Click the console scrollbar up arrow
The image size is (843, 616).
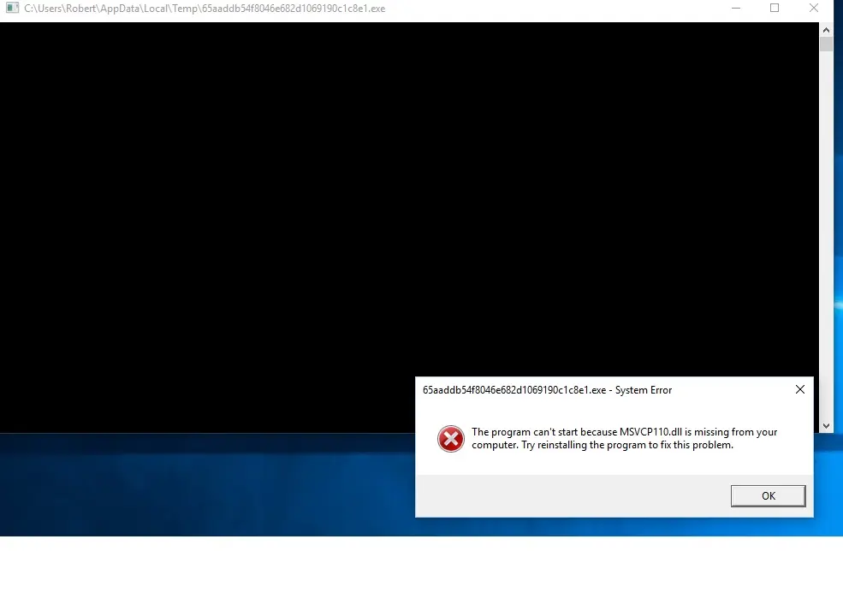coord(826,30)
